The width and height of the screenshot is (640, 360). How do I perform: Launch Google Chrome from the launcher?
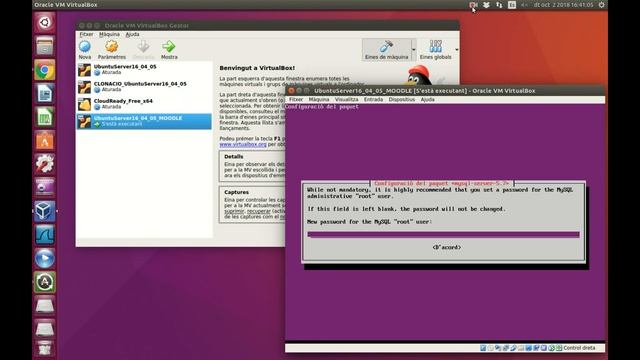click(44, 70)
